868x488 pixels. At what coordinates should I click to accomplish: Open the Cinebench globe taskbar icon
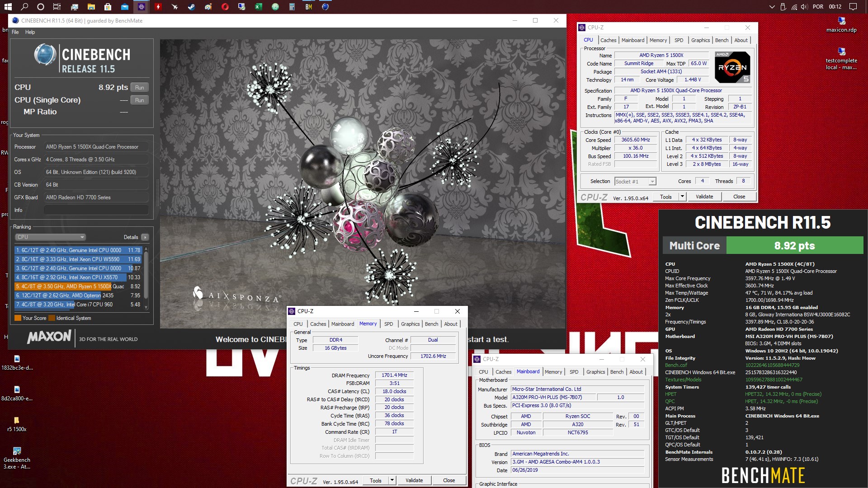coord(325,7)
